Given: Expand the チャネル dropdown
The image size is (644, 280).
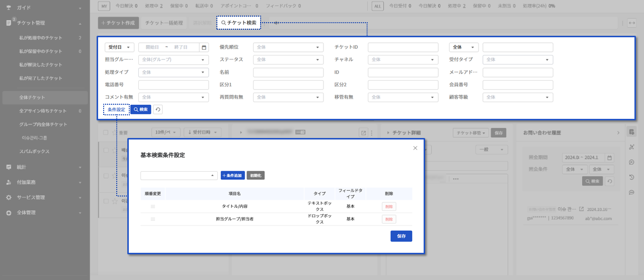Looking at the screenshot, I should click(403, 59).
